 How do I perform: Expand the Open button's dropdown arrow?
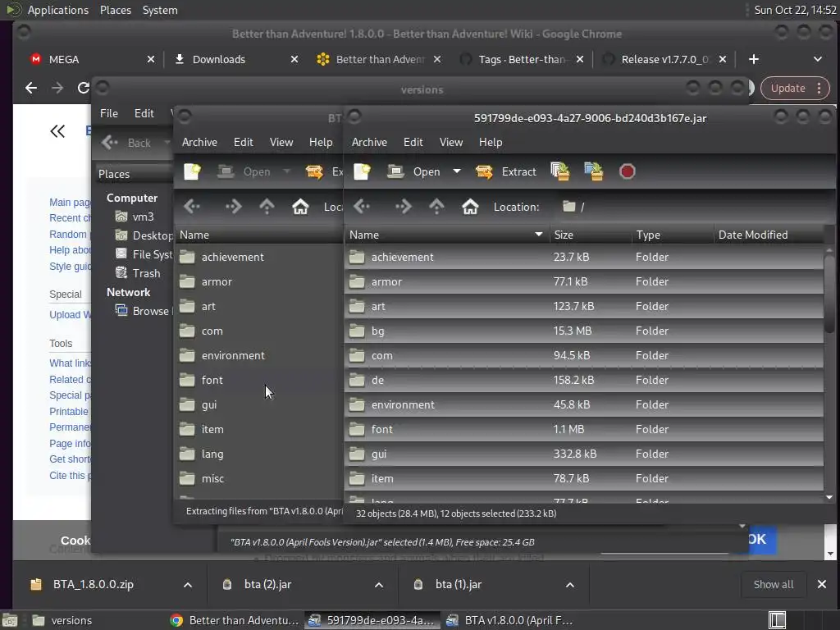click(x=456, y=171)
